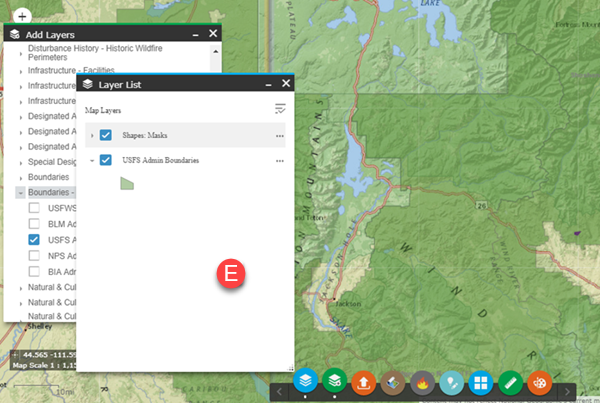Open the teal pin and pencil draw icon

452,383
